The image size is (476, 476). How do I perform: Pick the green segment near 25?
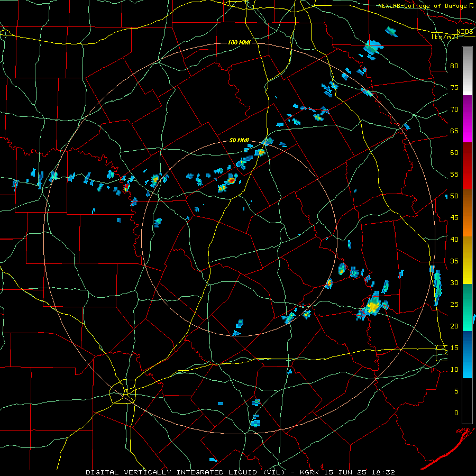coord(467,307)
